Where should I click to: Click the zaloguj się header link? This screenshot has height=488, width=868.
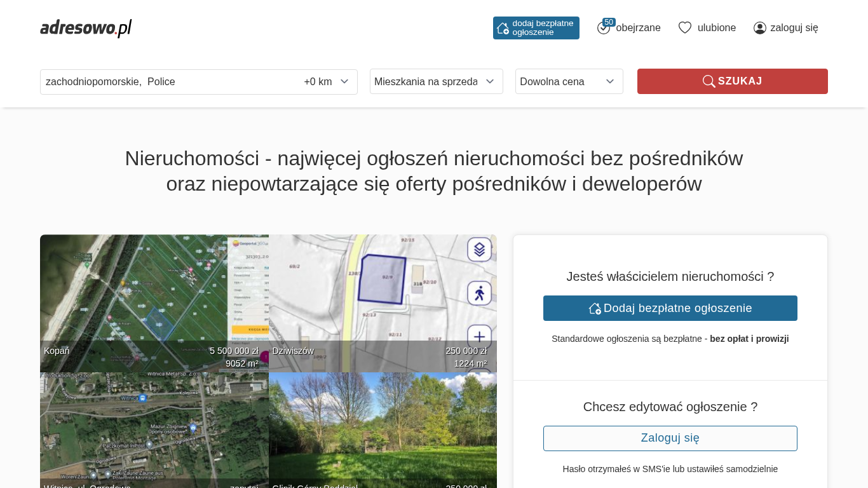click(x=794, y=28)
